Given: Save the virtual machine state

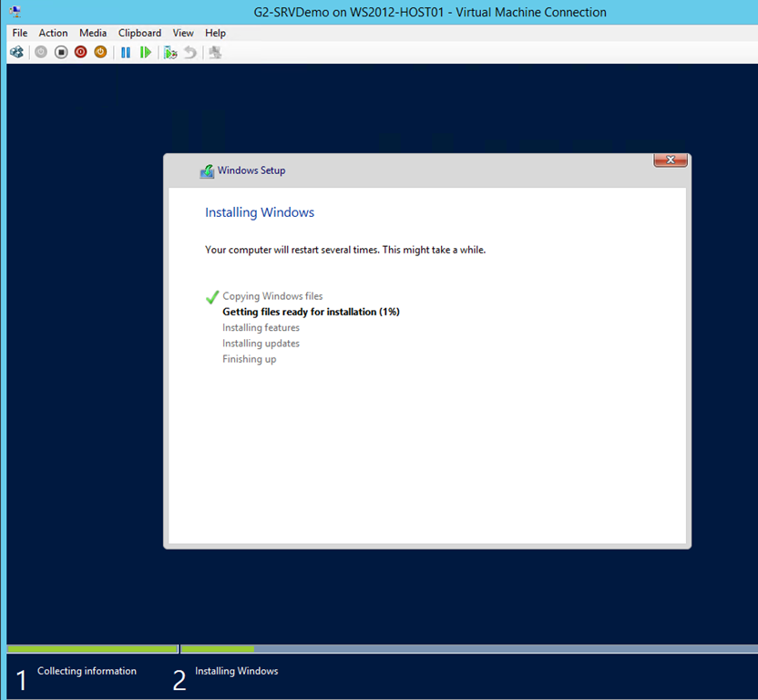Looking at the screenshot, I should [100, 52].
